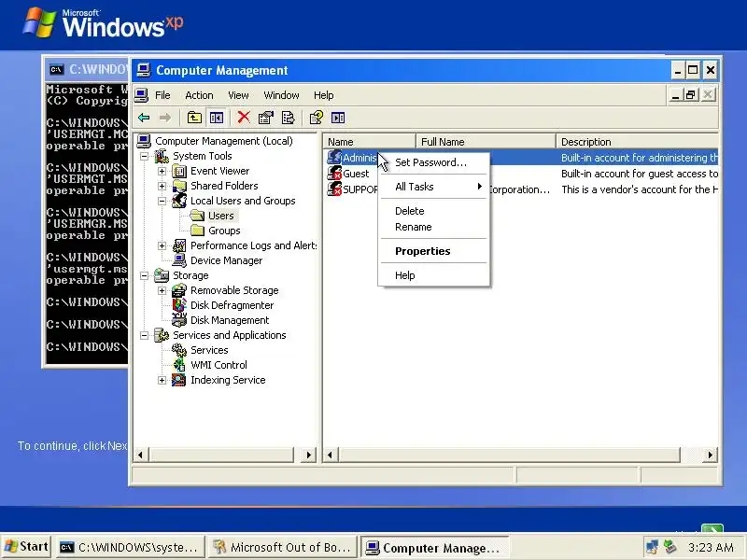Click the clock showing 3:23 AM
The width and height of the screenshot is (747, 560).
point(711,548)
